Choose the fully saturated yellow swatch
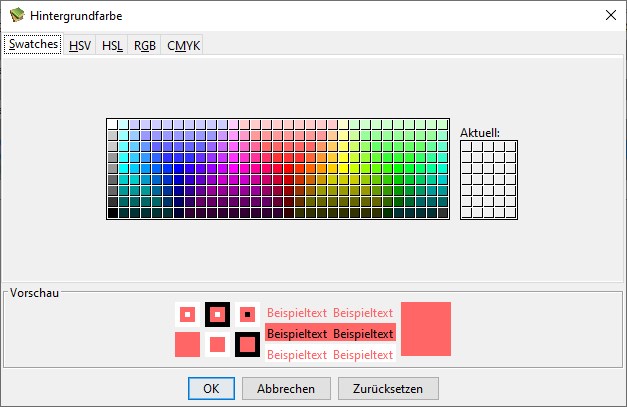This screenshot has height=407, width=627. tap(343, 169)
